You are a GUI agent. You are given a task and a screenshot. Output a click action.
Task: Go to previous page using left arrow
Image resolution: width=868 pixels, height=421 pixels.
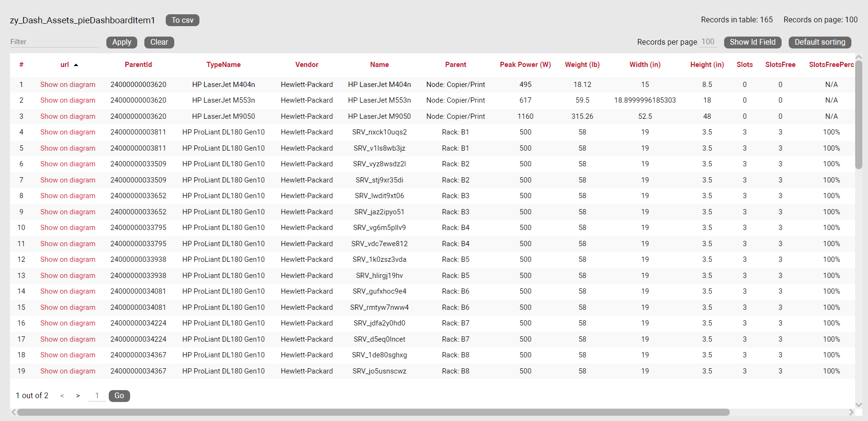62,396
